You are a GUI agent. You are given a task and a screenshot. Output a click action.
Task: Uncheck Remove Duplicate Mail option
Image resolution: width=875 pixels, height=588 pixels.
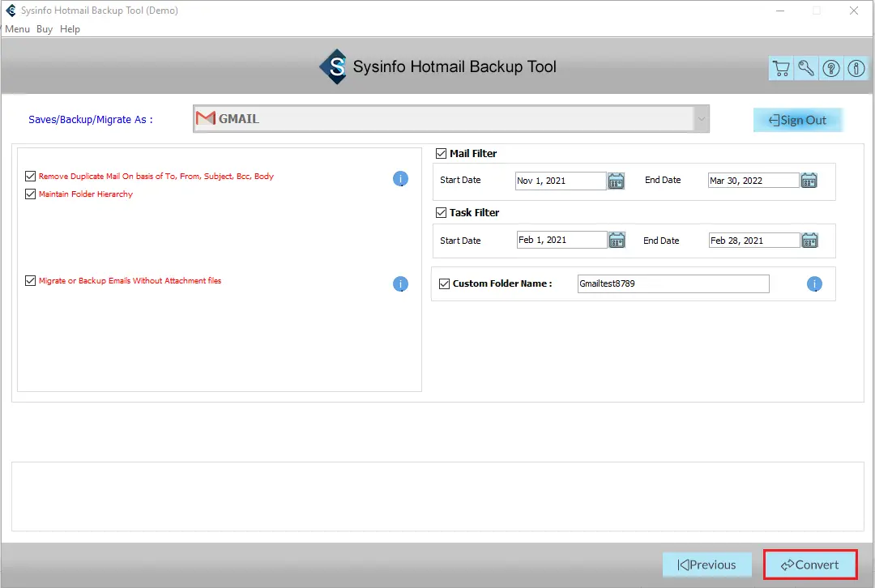tap(31, 176)
